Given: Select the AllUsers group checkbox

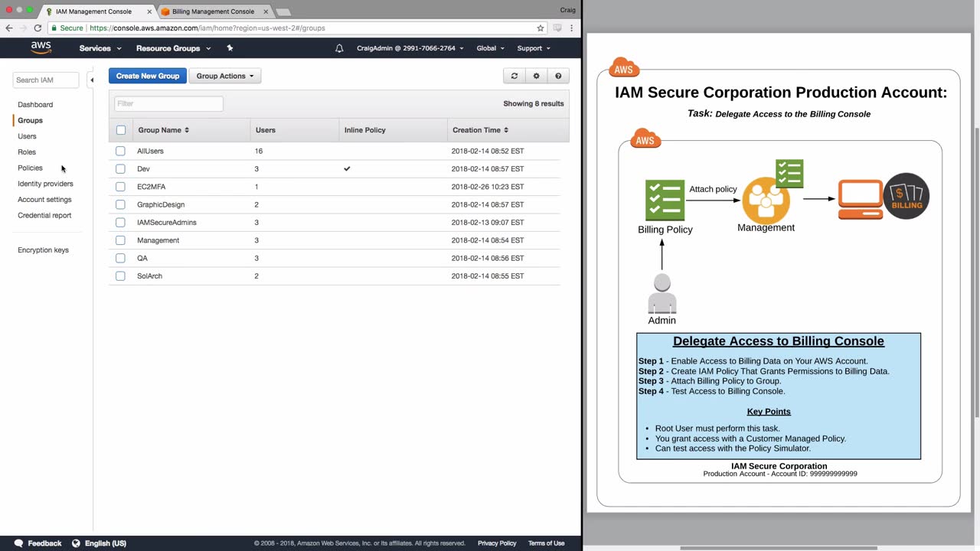Looking at the screenshot, I should tap(120, 151).
